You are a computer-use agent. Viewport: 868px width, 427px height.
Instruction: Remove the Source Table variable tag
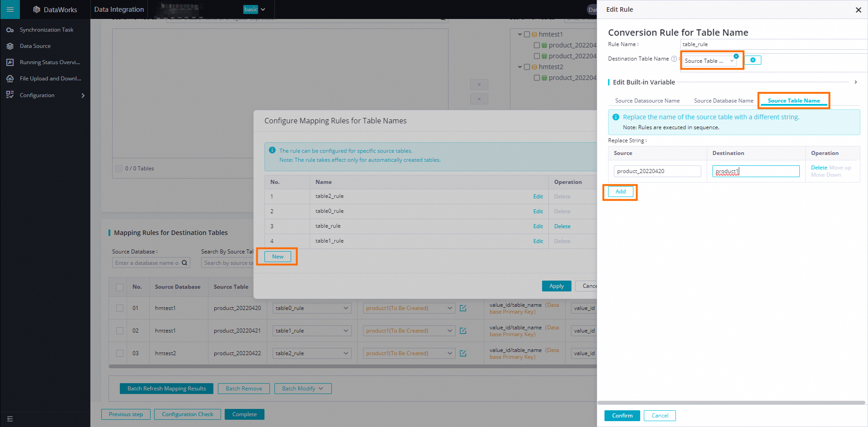tap(736, 56)
